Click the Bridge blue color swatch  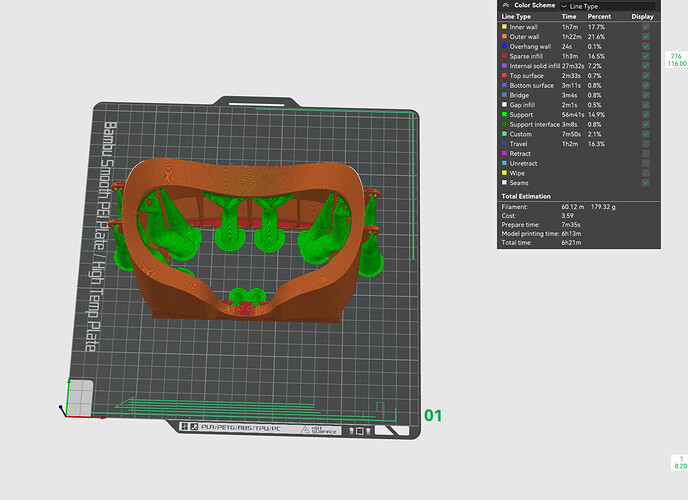tap(503, 95)
